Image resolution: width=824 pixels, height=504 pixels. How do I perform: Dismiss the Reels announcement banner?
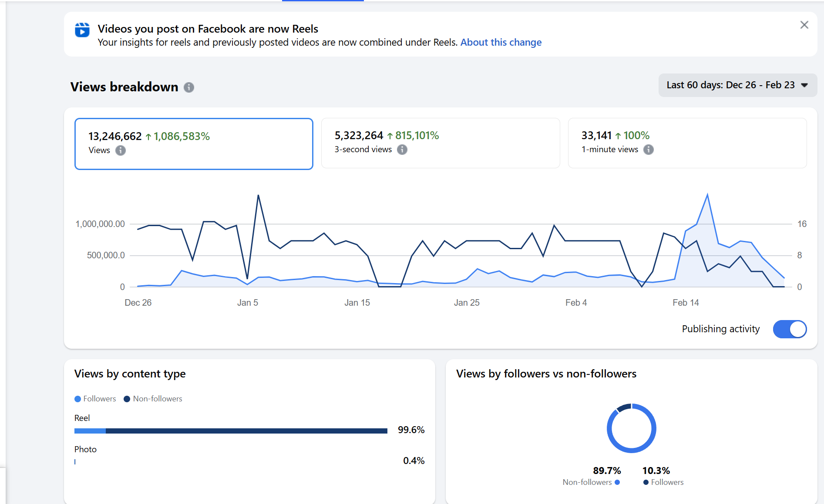[x=804, y=25]
